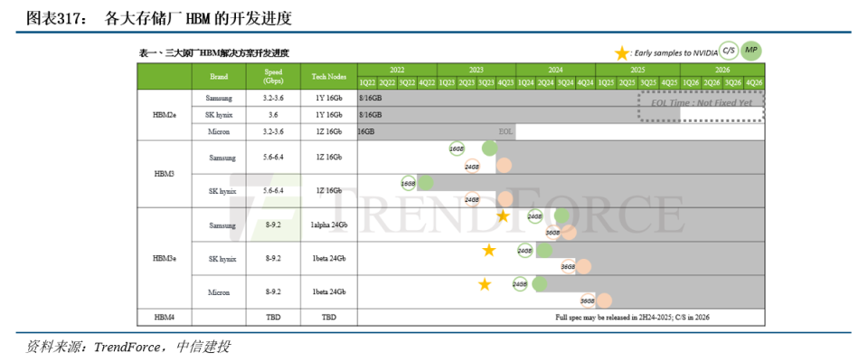Select the 2026 year header
The image size is (868, 363).
coord(722,71)
